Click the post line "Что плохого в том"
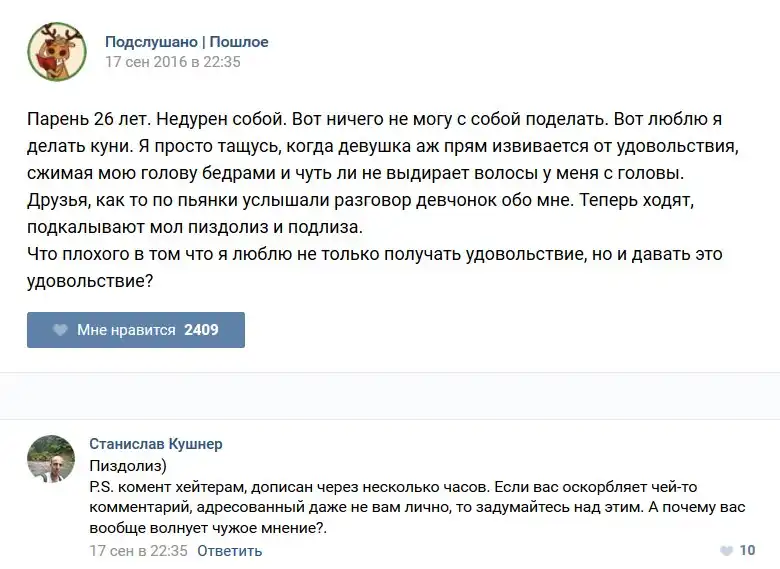The height and width of the screenshot is (569, 780). (374, 254)
